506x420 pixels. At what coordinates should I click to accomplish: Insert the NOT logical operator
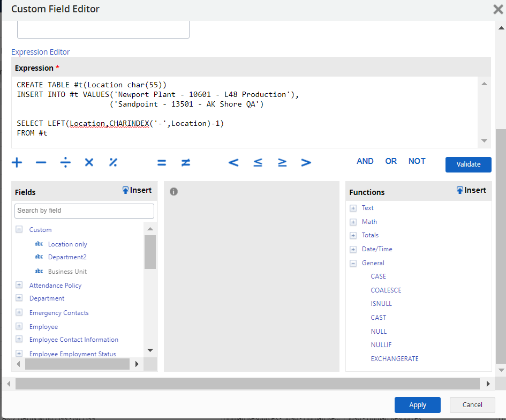(417, 161)
